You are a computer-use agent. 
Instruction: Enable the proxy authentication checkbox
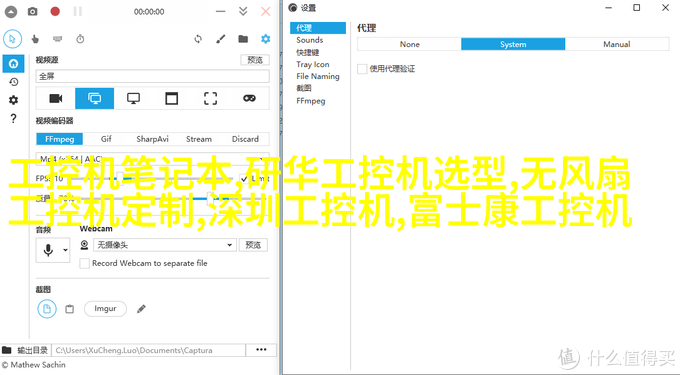[x=362, y=69]
